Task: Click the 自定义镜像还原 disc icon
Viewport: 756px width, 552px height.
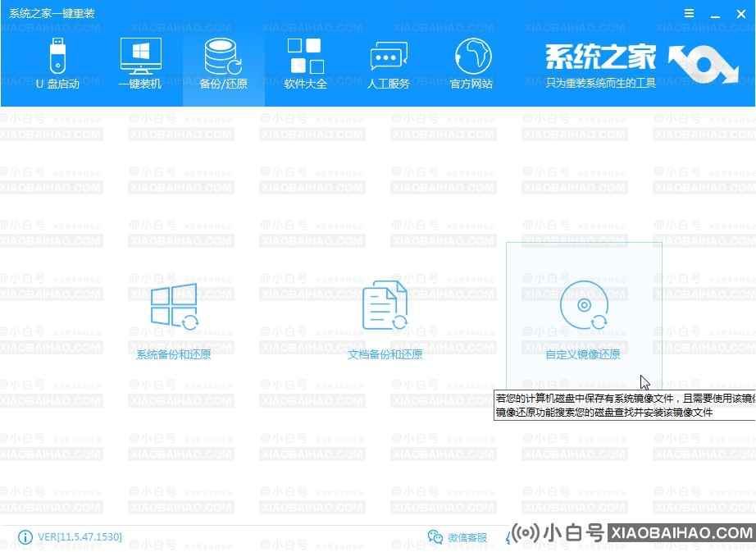Action: (x=584, y=305)
